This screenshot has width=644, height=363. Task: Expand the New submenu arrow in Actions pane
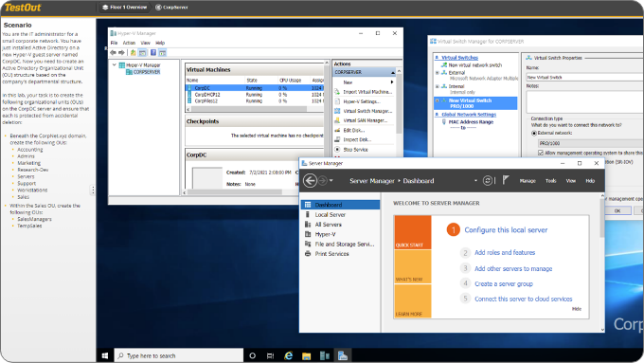pos(392,82)
